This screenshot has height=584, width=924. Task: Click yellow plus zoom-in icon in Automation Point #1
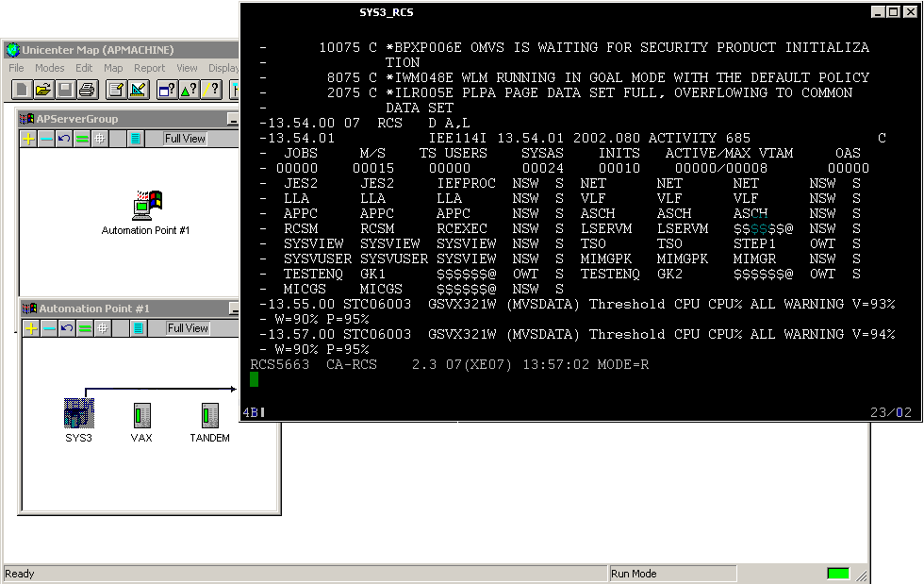31,328
